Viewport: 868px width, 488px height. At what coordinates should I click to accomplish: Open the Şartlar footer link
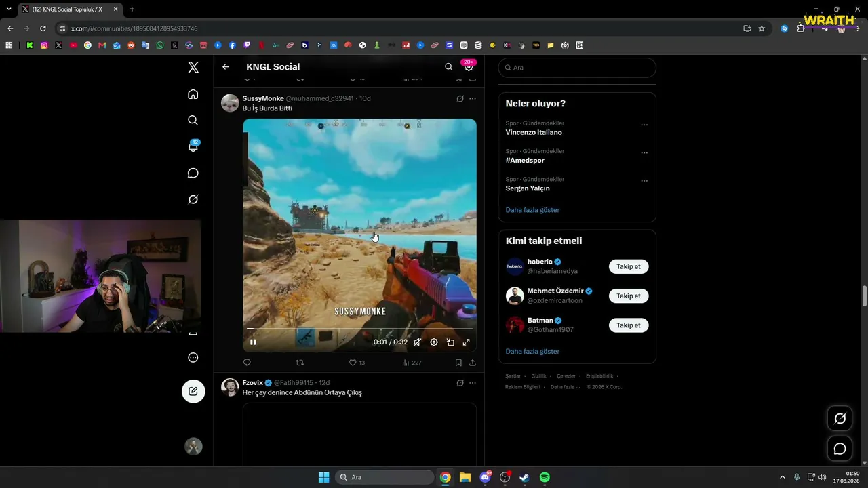513,376
